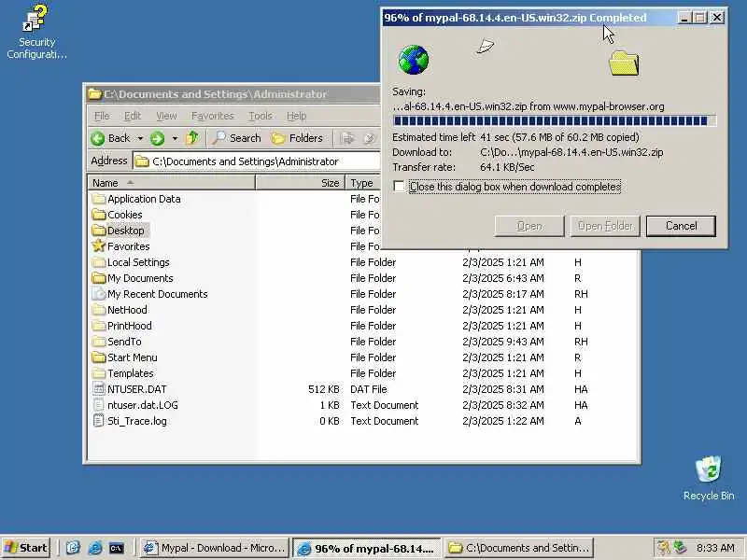Select the Sti_Trace.log file icon
The height and width of the screenshot is (560, 747).
(99, 421)
